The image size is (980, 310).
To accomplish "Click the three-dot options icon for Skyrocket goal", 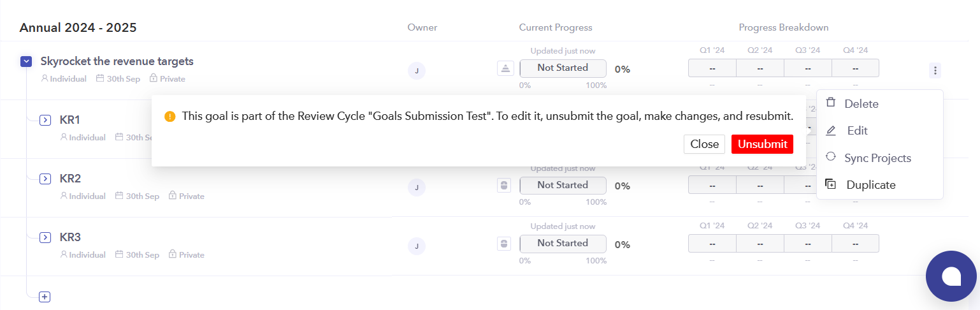I will pyautogui.click(x=935, y=71).
